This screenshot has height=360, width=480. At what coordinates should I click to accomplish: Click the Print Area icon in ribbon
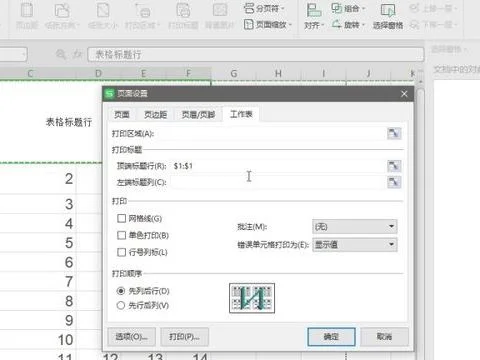(x=143, y=16)
